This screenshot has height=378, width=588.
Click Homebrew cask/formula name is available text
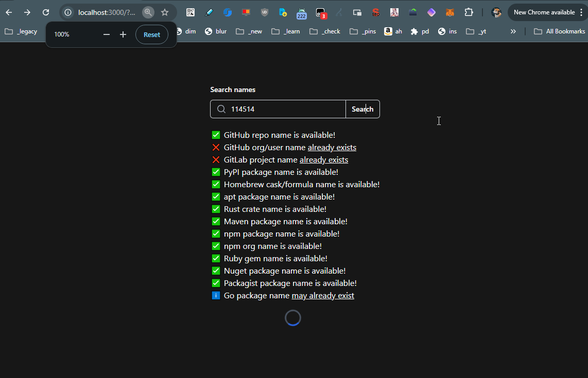(302, 185)
